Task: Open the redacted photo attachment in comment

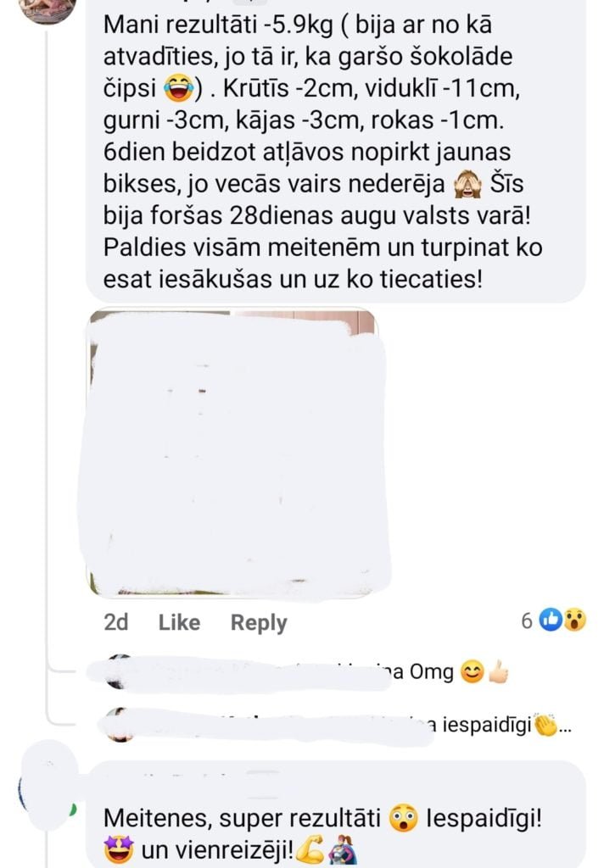Action: pos(236,453)
